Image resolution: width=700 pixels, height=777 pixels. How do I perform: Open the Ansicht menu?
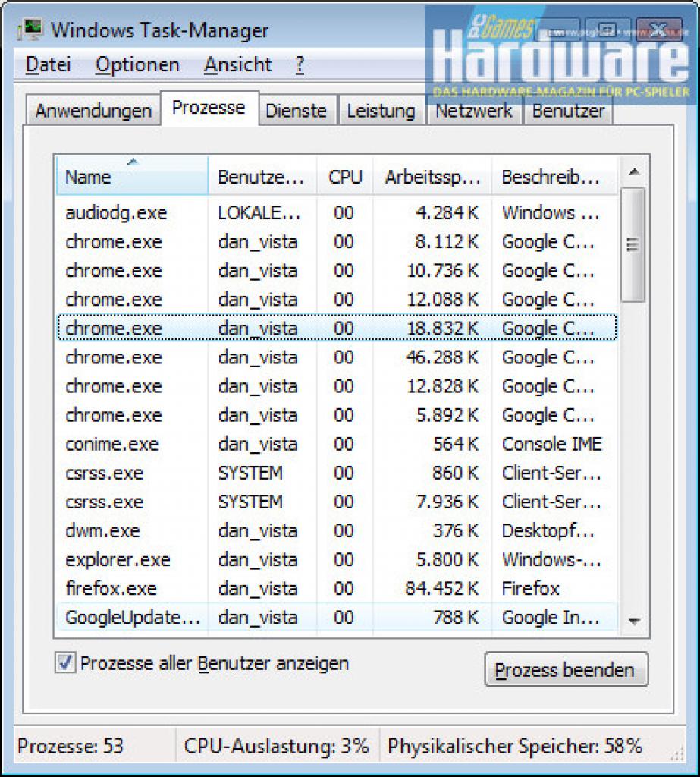238,65
